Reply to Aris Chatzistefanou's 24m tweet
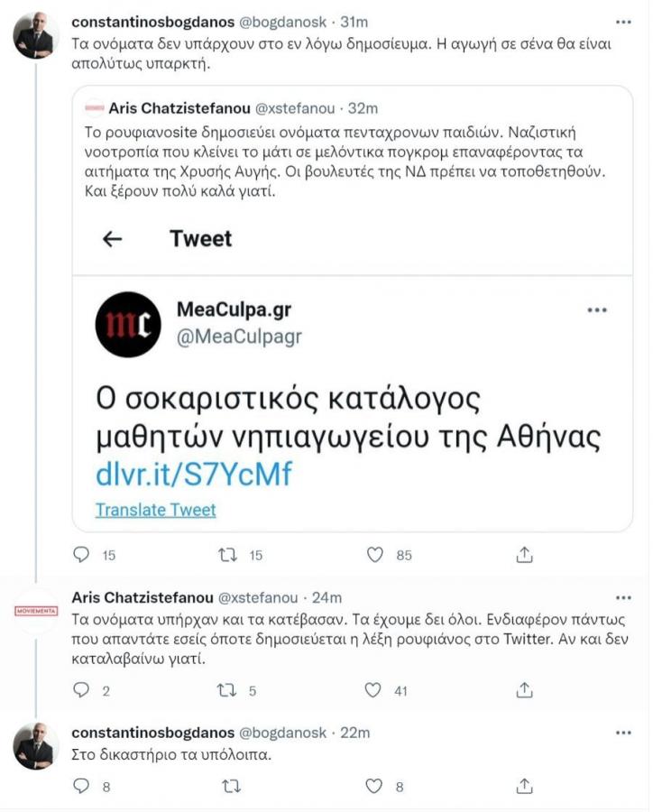Image resolution: width=653 pixels, height=812 pixels. (81, 690)
